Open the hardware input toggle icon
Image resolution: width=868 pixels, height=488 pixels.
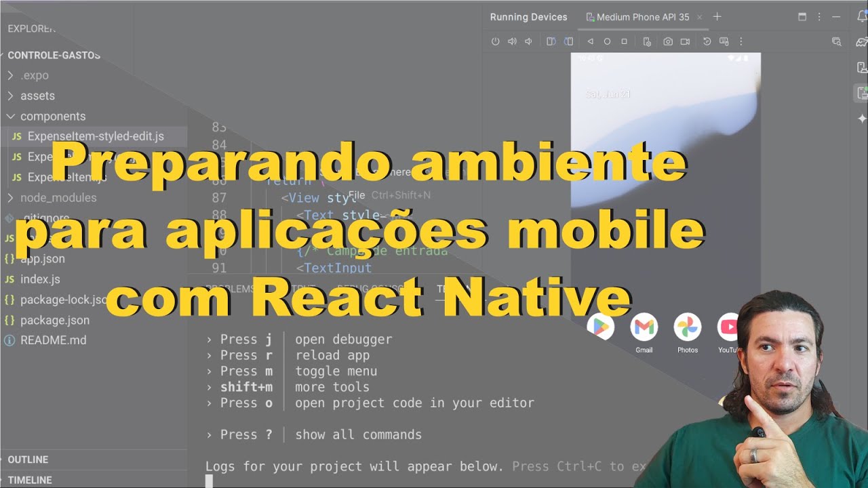724,41
